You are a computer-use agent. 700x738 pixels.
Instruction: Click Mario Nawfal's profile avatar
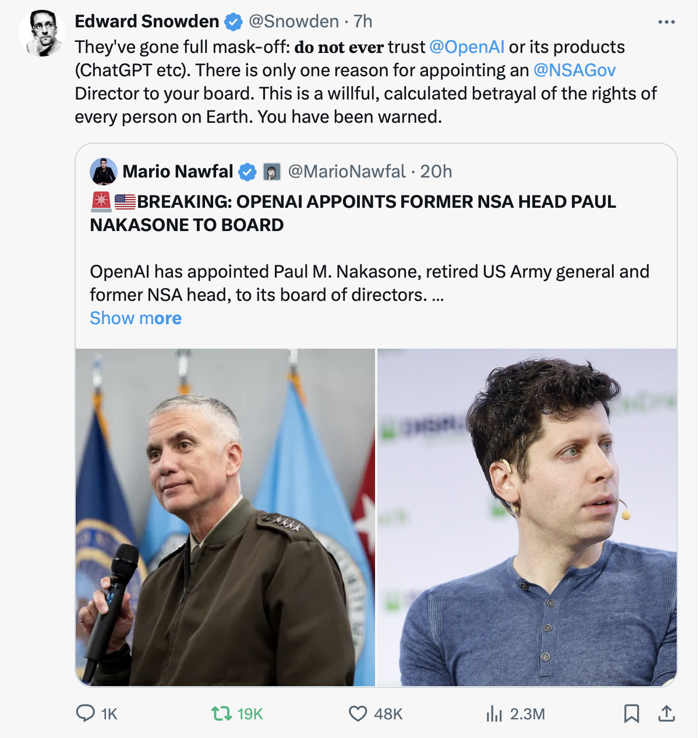(104, 171)
